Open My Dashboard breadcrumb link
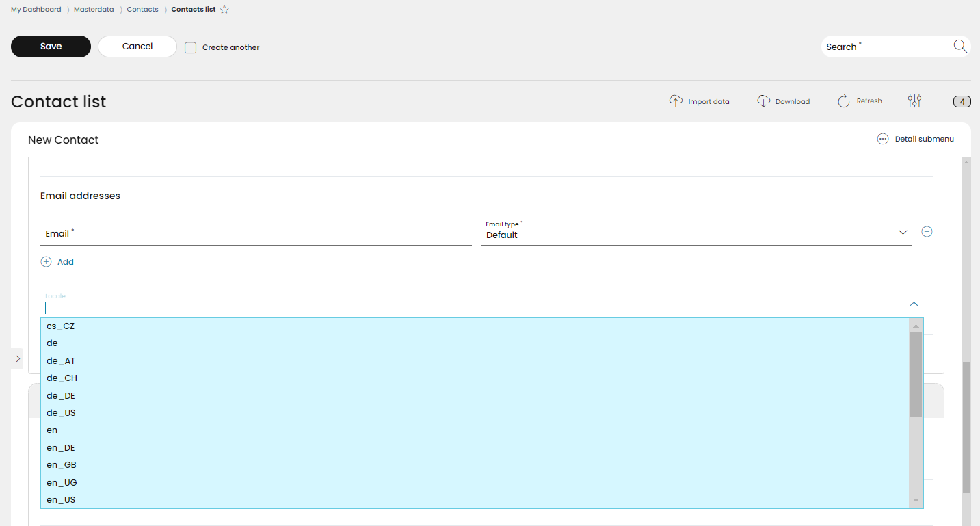The image size is (980, 526). click(36, 10)
